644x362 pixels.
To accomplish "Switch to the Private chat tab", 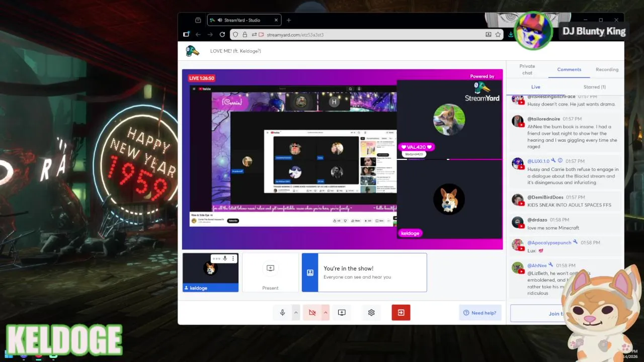I will (x=527, y=69).
